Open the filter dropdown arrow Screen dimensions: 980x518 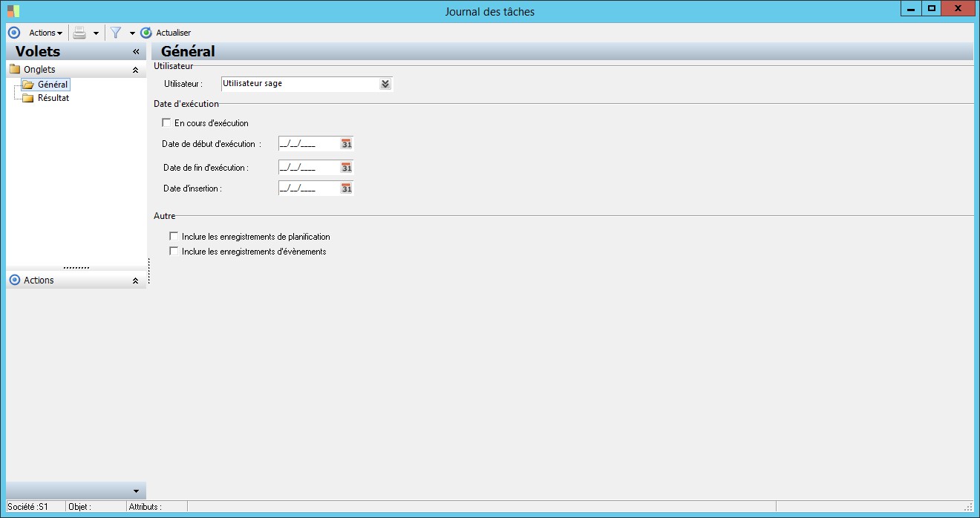tap(132, 33)
